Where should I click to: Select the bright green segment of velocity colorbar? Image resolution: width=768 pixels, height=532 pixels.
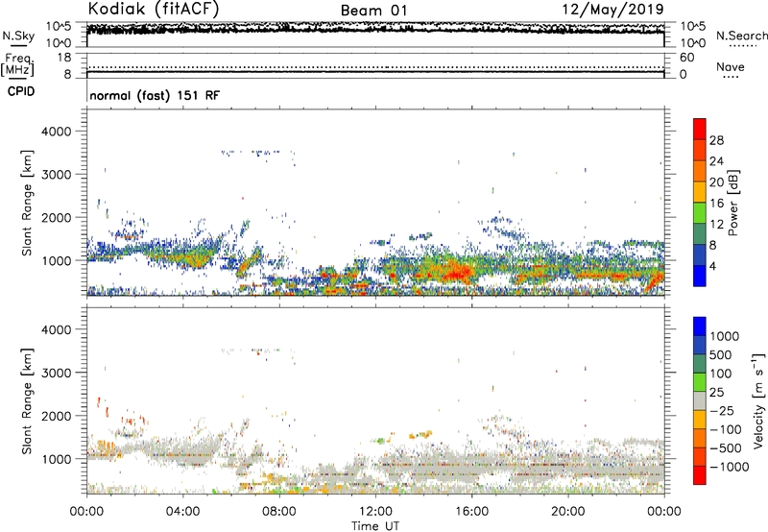[700, 382]
